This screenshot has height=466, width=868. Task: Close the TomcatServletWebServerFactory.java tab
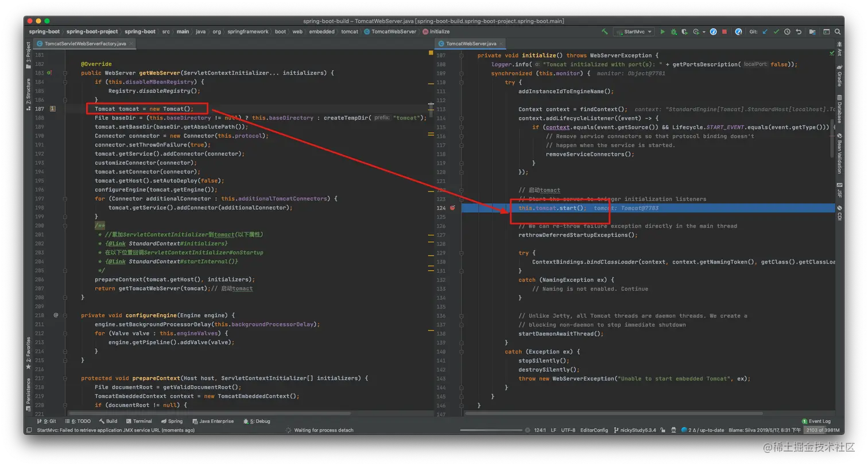[131, 43]
